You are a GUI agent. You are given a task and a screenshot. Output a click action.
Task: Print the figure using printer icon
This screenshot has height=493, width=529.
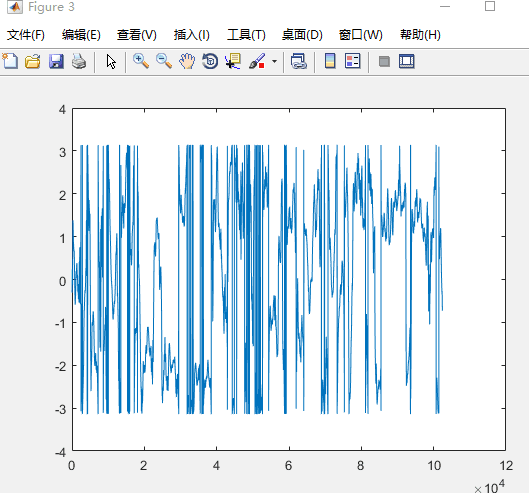79,61
